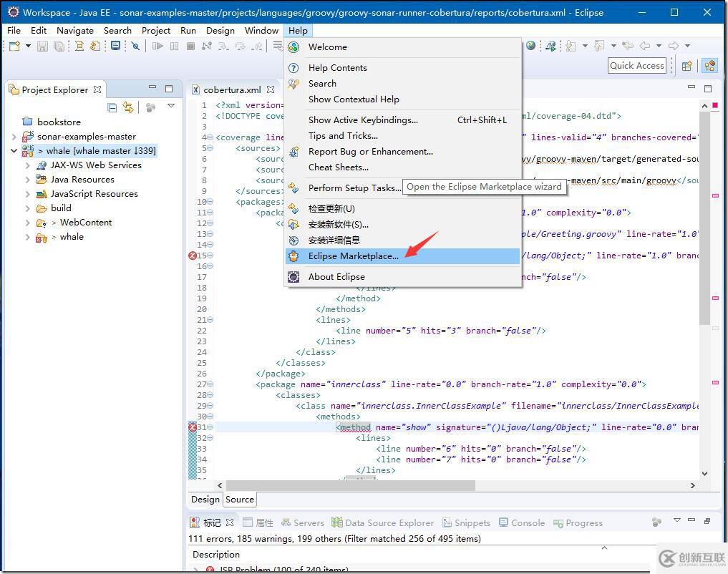Open the Window menu

click(x=261, y=31)
